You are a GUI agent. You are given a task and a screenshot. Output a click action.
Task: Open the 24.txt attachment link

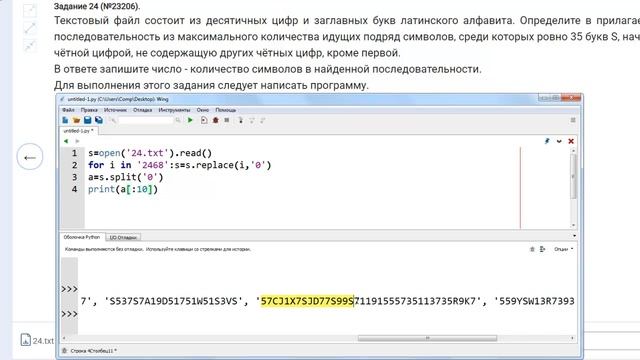click(x=37, y=340)
